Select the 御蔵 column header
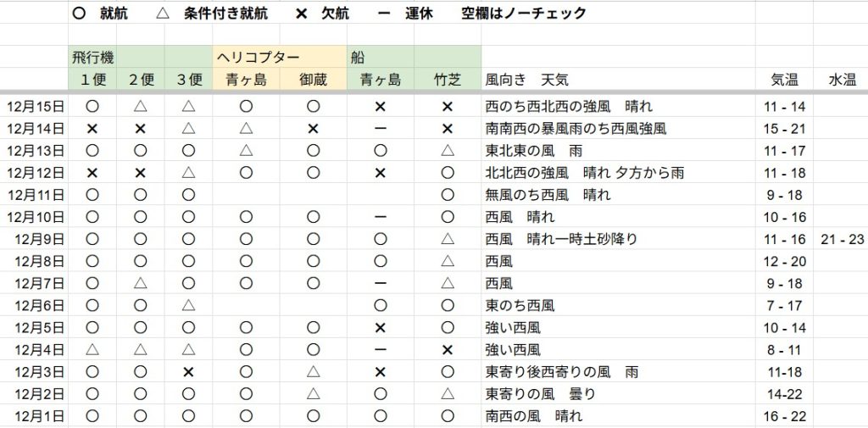 pos(313,80)
